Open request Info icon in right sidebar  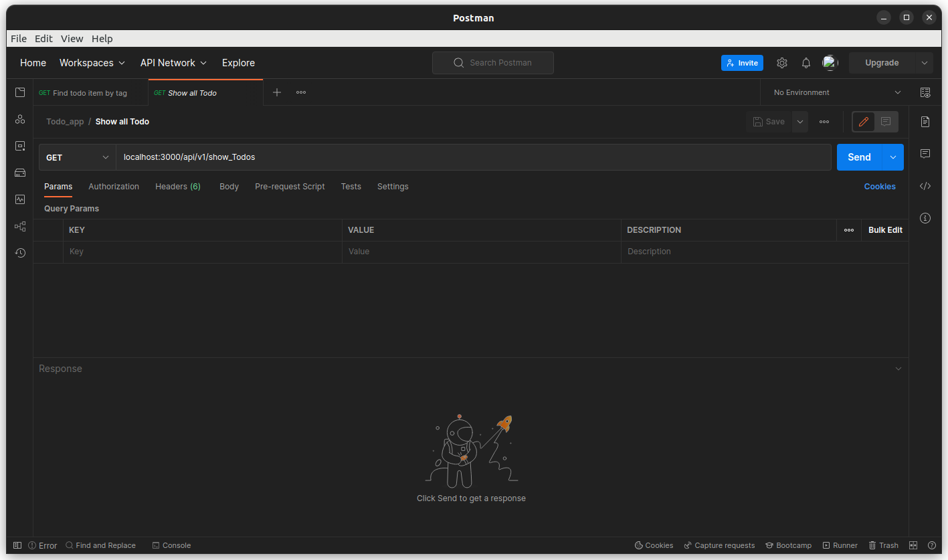point(925,218)
